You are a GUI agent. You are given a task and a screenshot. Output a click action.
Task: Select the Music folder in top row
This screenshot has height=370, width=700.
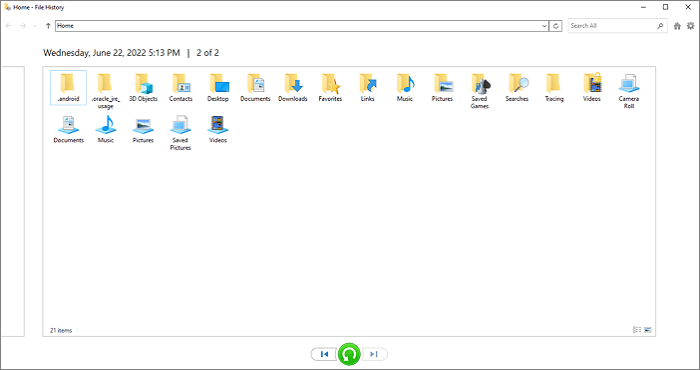tap(405, 87)
